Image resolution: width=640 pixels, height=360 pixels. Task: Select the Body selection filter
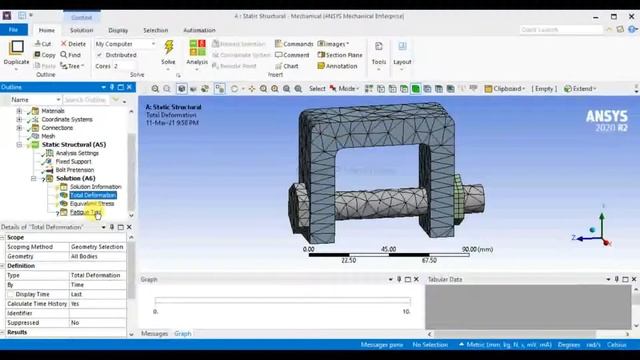416,89
